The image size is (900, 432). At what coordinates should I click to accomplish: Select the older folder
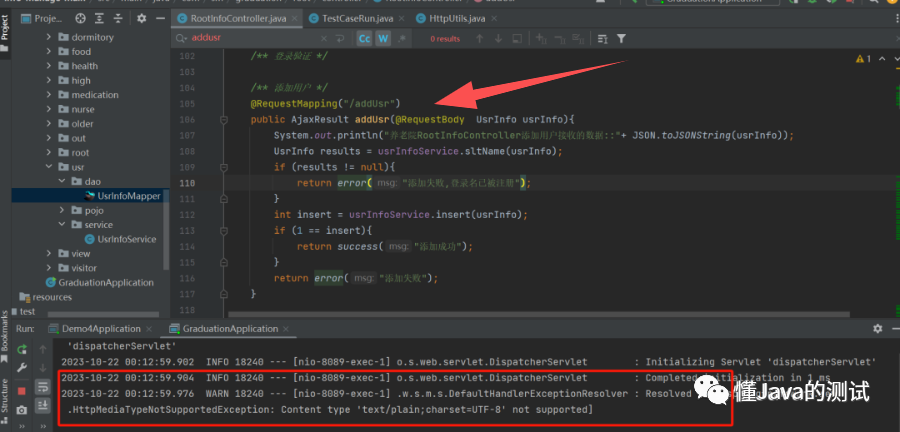(82, 123)
